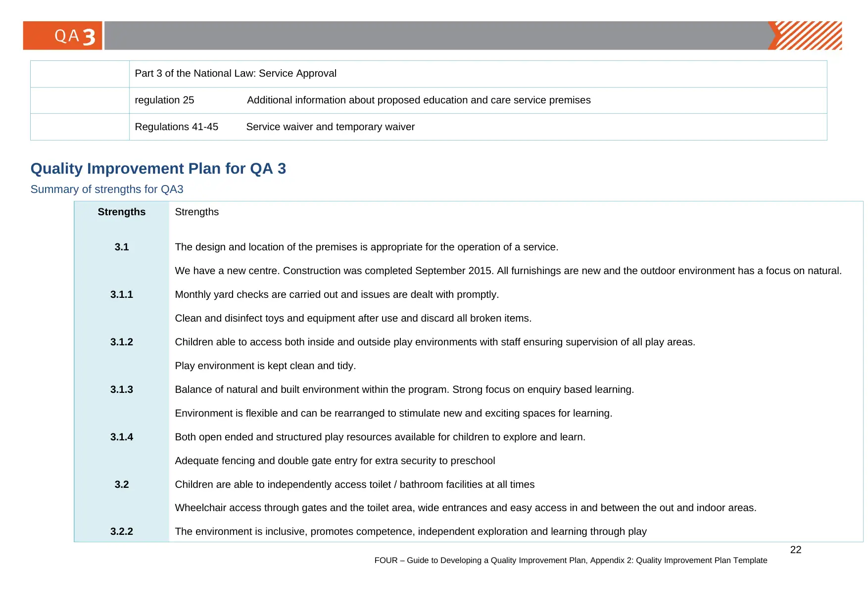Image resolution: width=868 pixels, height=614 pixels.
Task: Click line 'The design and location of the premises...'
Action: [x=367, y=247]
